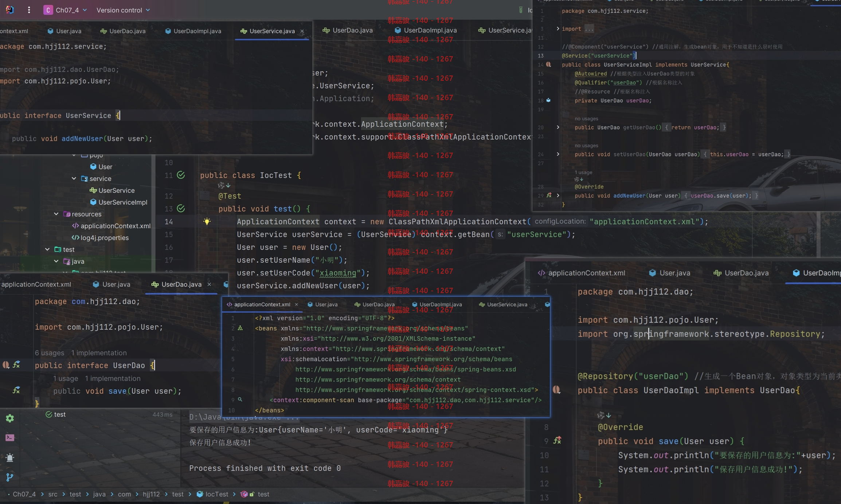Screen dimensions: 841x504
Task: Click bean gutter icon beside class UserDaoImpl line
Action: (x=556, y=390)
